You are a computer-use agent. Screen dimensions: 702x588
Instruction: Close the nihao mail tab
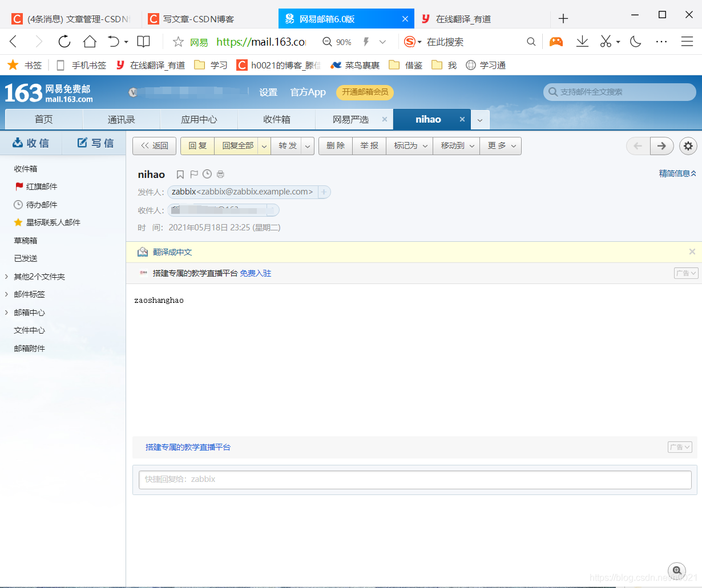tap(462, 119)
